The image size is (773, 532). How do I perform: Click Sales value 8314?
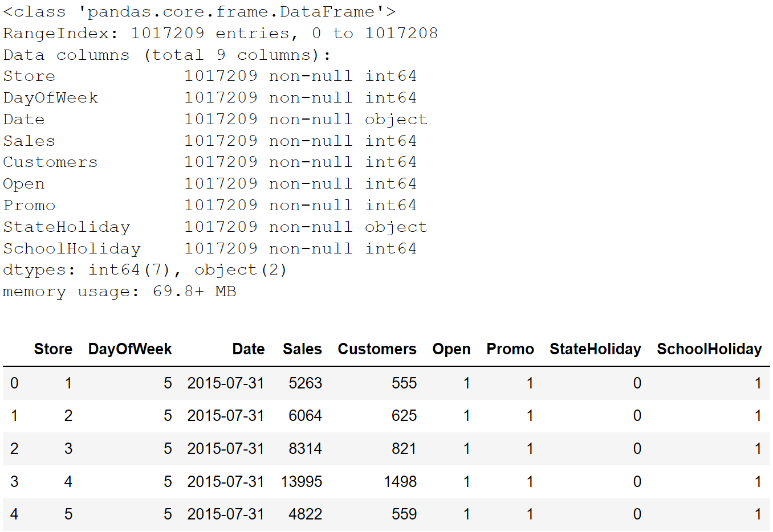tap(305, 449)
